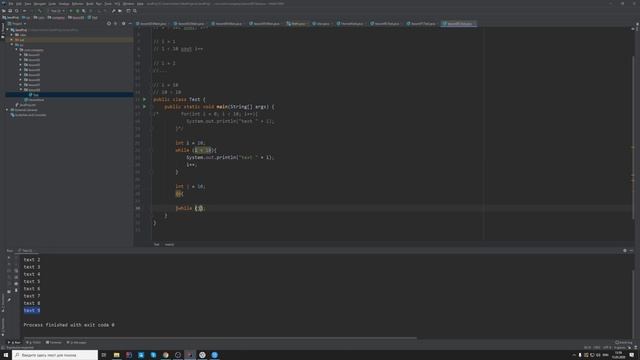Open the File menu
The width and height of the screenshot is (640, 360).
pyautogui.click(x=11, y=4)
